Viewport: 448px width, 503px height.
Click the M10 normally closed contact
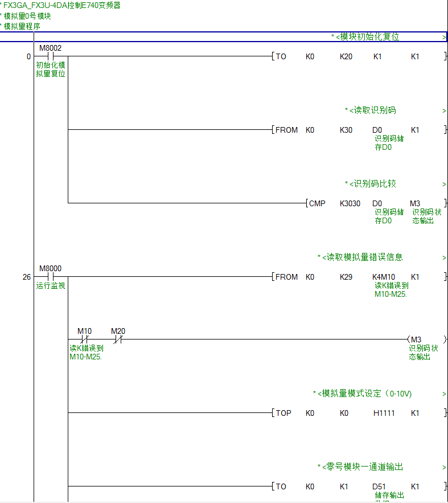point(84,340)
